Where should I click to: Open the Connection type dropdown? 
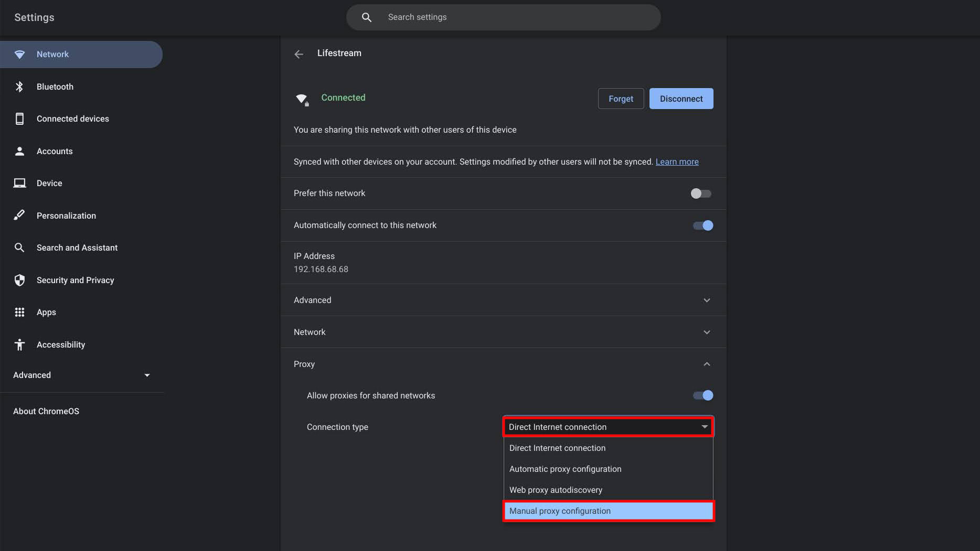608,427
